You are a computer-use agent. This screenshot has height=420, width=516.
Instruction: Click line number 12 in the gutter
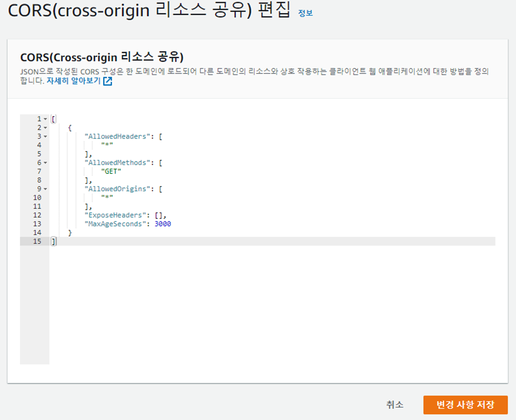[37, 215]
